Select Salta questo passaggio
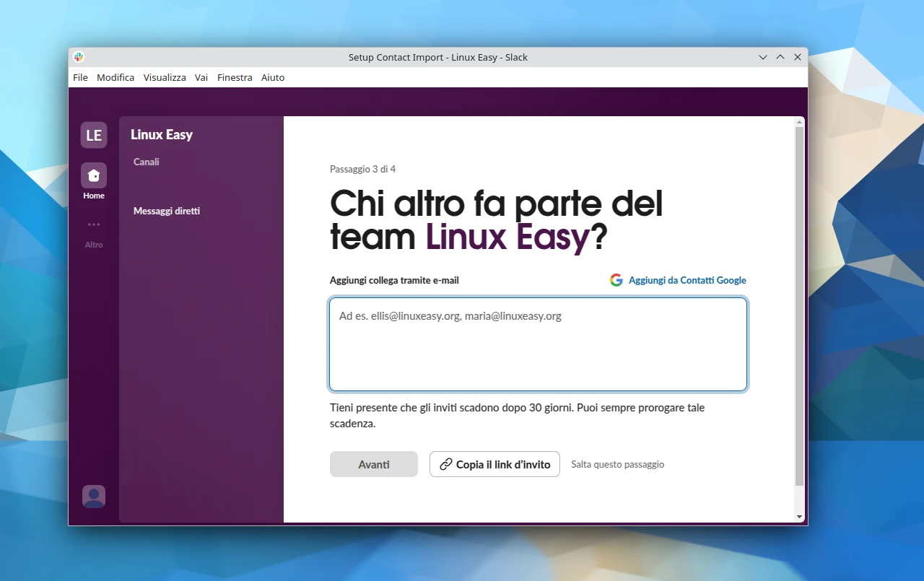The width and height of the screenshot is (924, 581). pos(617,464)
